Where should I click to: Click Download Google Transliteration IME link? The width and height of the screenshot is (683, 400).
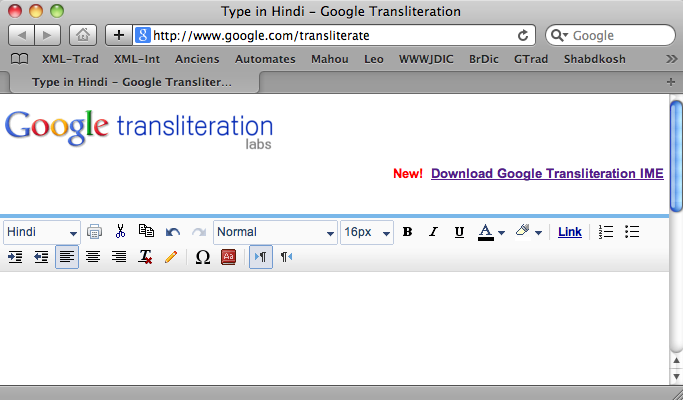[547, 173]
